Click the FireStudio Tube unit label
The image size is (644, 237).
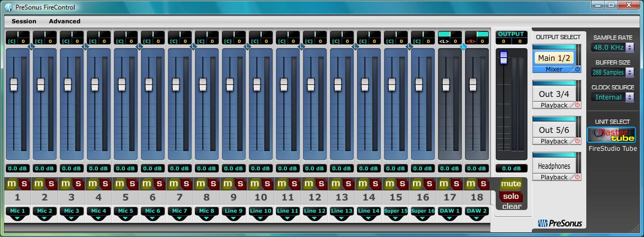point(613,149)
